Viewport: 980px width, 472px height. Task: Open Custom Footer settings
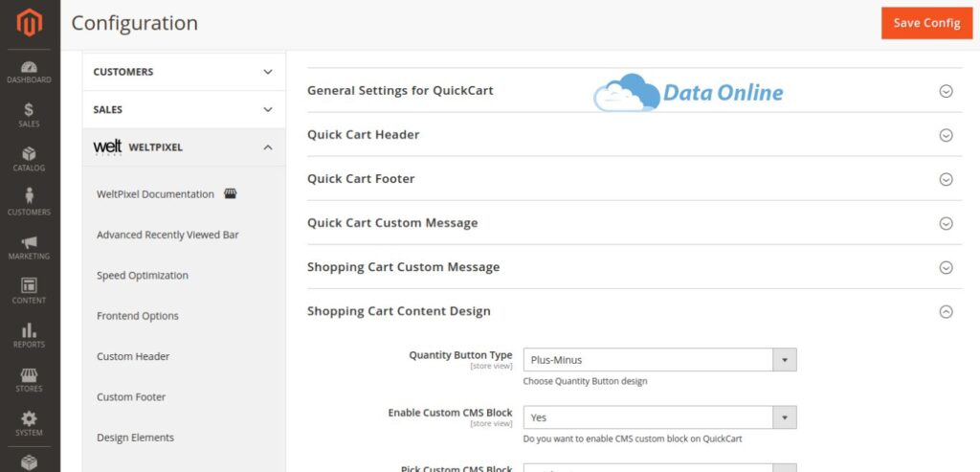click(x=131, y=397)
